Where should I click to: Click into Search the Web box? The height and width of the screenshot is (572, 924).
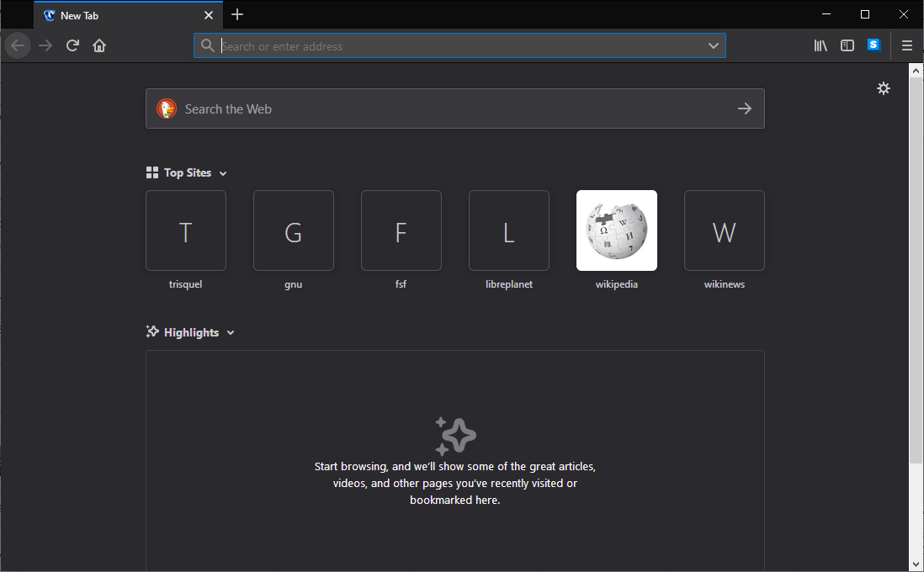coord(455,109)
